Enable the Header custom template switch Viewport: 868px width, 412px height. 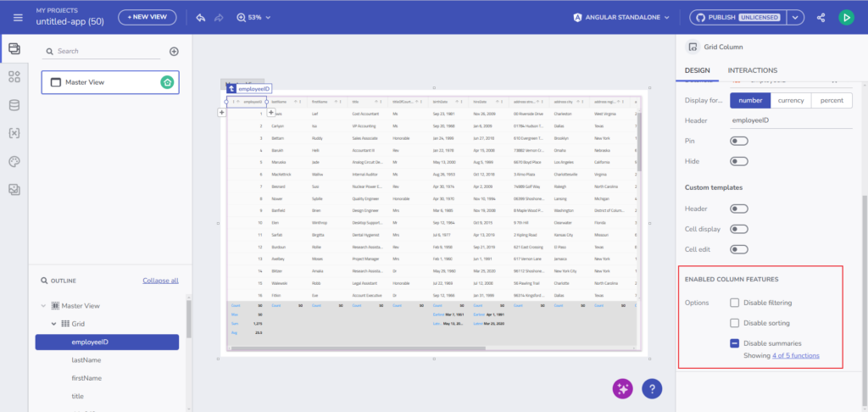tap(738, 209)
